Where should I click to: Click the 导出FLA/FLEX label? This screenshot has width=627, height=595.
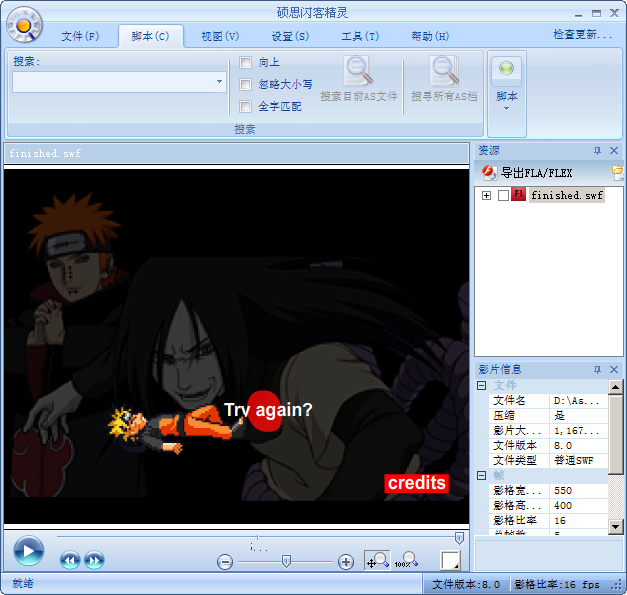click(537, 173)
